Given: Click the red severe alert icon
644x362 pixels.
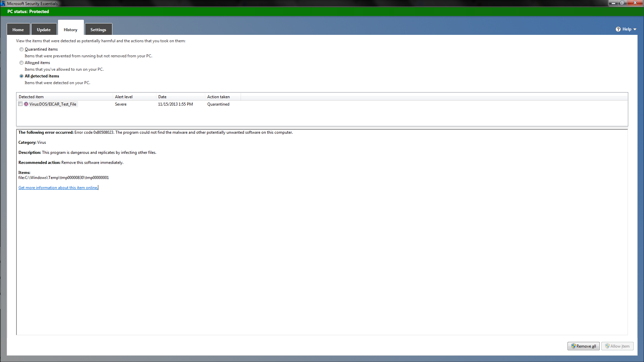Looking at the screenshot, I should coord(26,104).
